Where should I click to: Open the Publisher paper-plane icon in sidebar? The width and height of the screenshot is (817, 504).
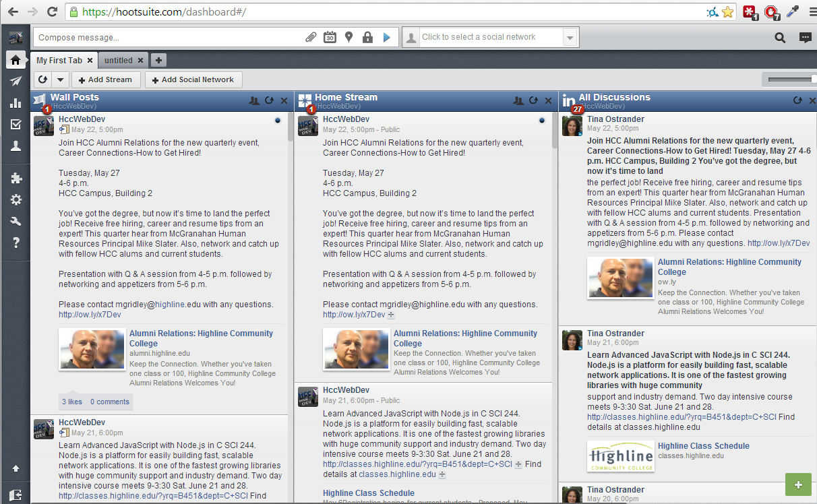[x=16, y=82]
